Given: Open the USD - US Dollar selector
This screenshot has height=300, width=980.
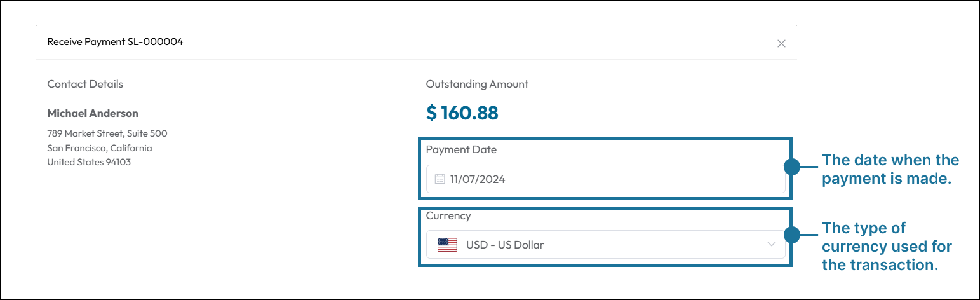Looking at the screenshot, I should [605, 244].
